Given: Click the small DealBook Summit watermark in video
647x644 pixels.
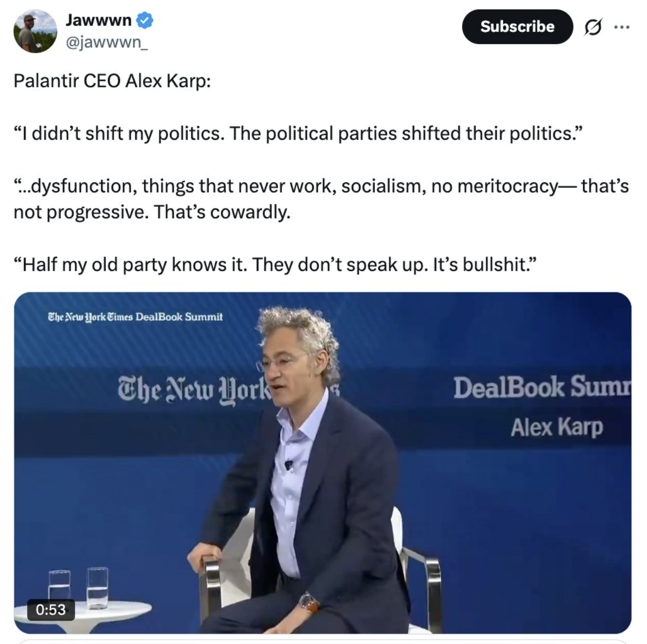Looking at the screenshot, I should click(135, 317).
